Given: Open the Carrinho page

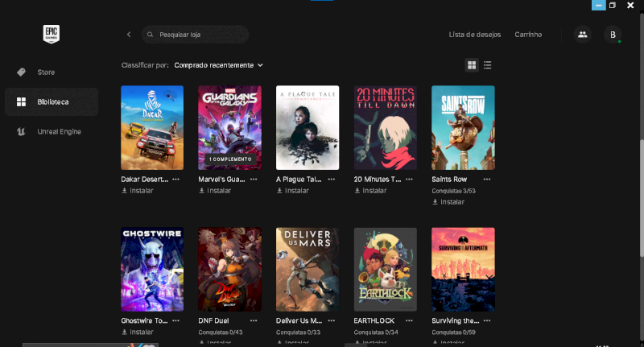Looking at the screenshot, I should point(528,35).
